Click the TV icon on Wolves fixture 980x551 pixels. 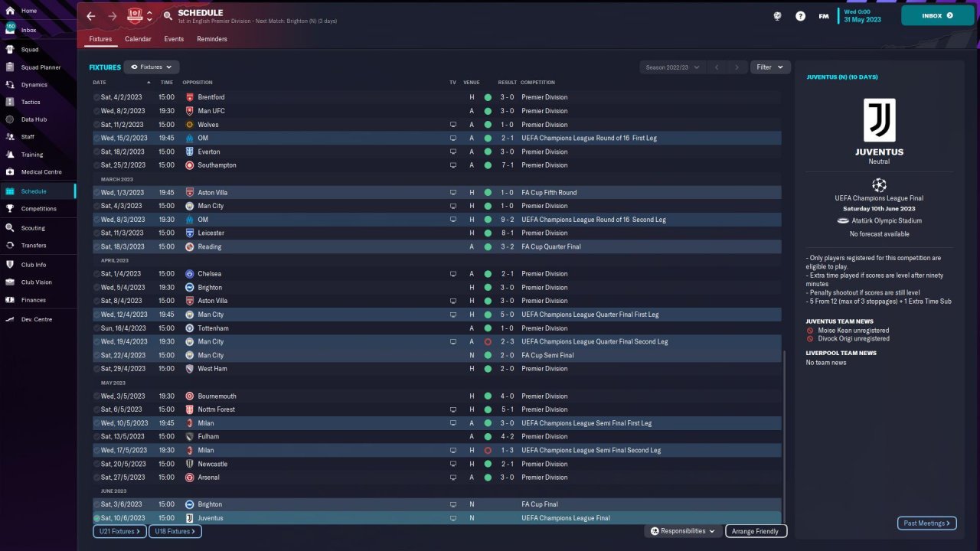[452, 125]
